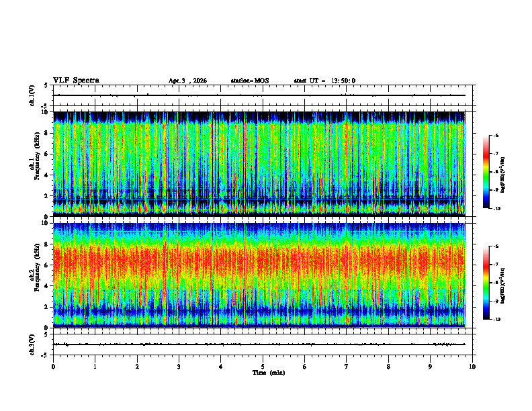
Task: Click the ch.1 spectrogram color bar
Action: (x=486, y=172)
